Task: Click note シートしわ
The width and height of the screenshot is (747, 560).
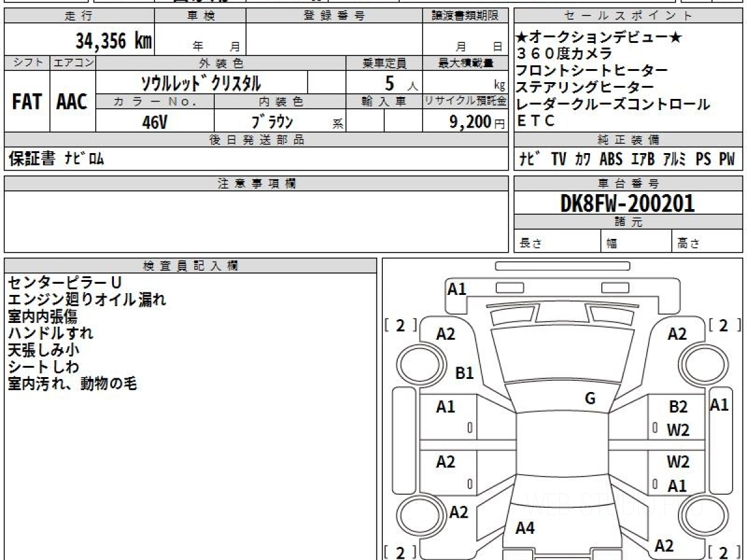Action: 44,366
